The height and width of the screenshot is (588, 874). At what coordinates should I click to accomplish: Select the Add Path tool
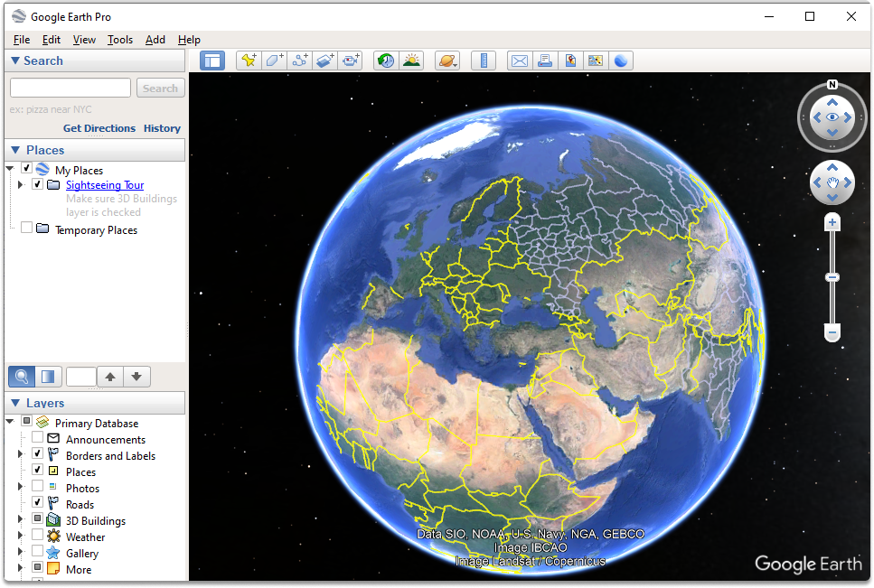click(300, 61)
